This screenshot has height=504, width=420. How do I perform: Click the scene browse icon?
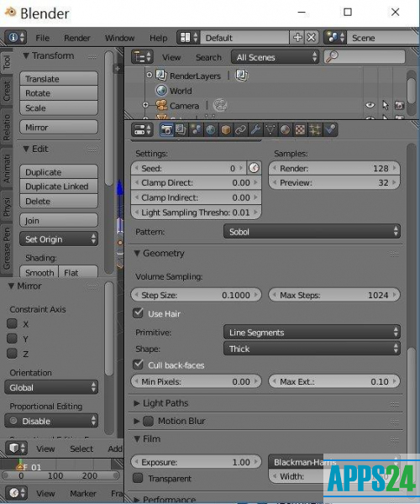click(x=335, y=38)
